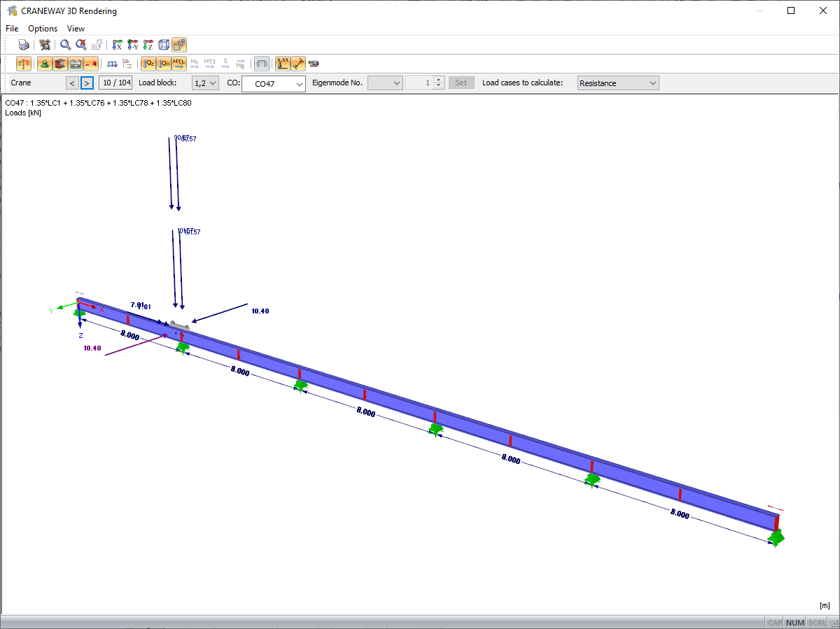Open the View menu
Viewport: 840px width, 629px height.
coord(76,29)
